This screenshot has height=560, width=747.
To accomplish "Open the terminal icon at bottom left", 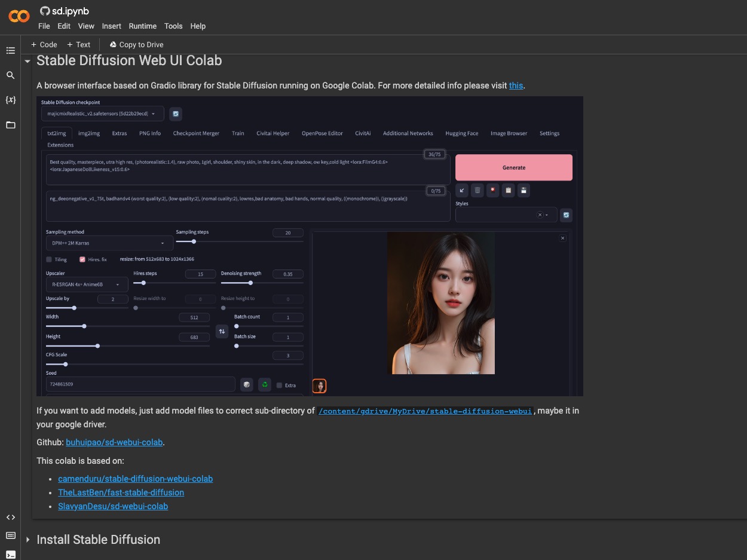I will coord(10,554).
